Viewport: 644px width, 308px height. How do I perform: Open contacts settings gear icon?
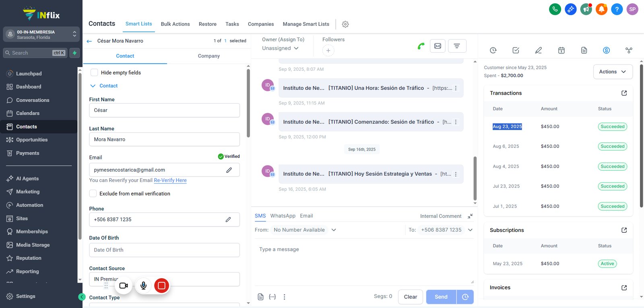point(345,24)
